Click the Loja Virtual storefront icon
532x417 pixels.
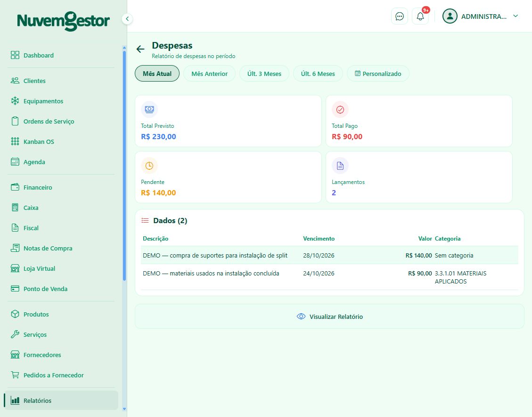[x=15, y=268]
